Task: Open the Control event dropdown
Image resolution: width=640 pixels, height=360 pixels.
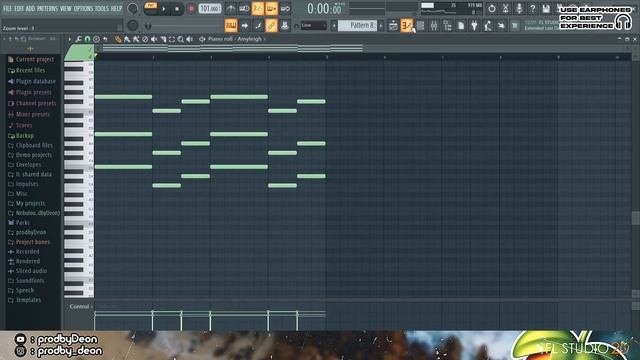Action: (81, 307)
